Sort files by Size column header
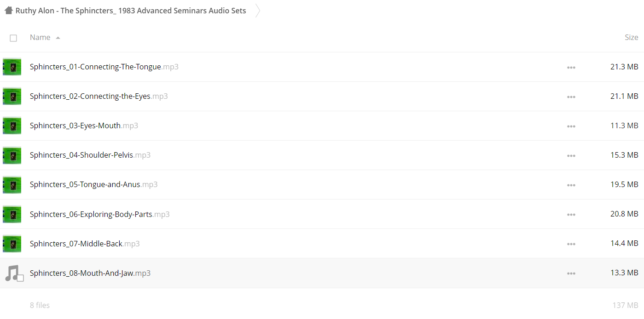Screen dimensions: 644x319 [x=631, y=37]
